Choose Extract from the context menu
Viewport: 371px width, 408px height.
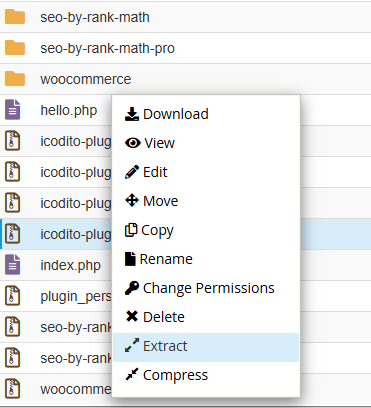tap(206, 347)
